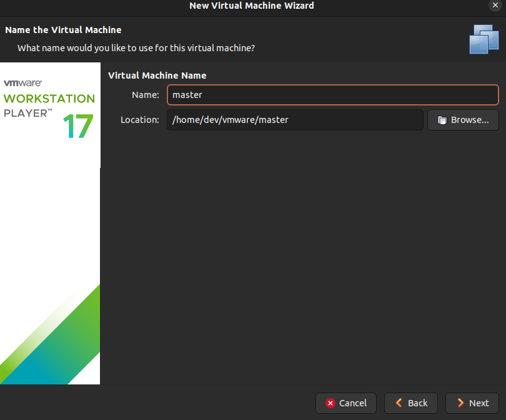The image size is (506, 420).
Task: Click the Virtual Machine Name heading
Action: 157,76
